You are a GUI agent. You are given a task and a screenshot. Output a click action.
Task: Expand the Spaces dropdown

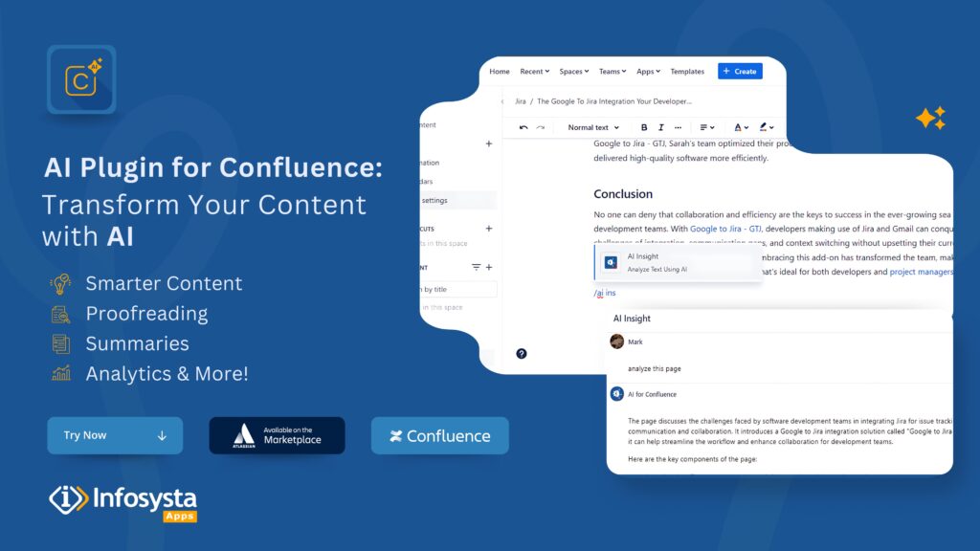point(574,71)
